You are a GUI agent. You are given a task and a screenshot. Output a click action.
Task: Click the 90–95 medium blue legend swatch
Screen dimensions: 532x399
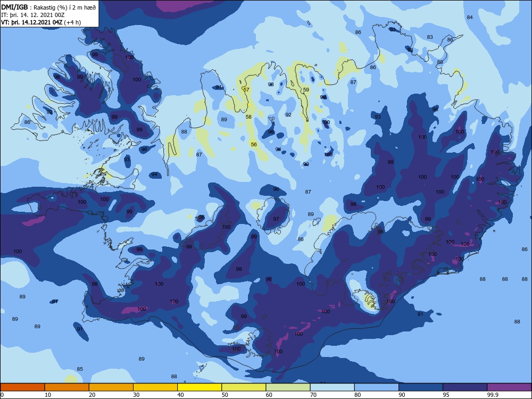click(421, 387)
